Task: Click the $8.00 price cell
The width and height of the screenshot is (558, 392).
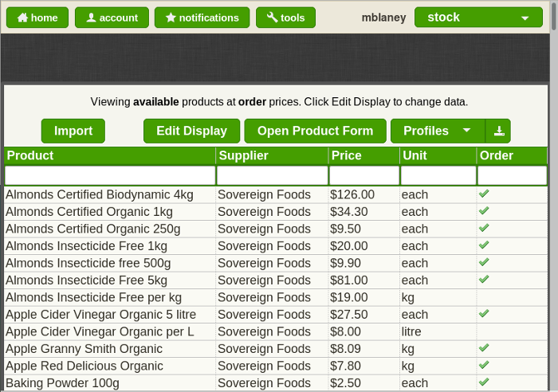Action: 364,331
